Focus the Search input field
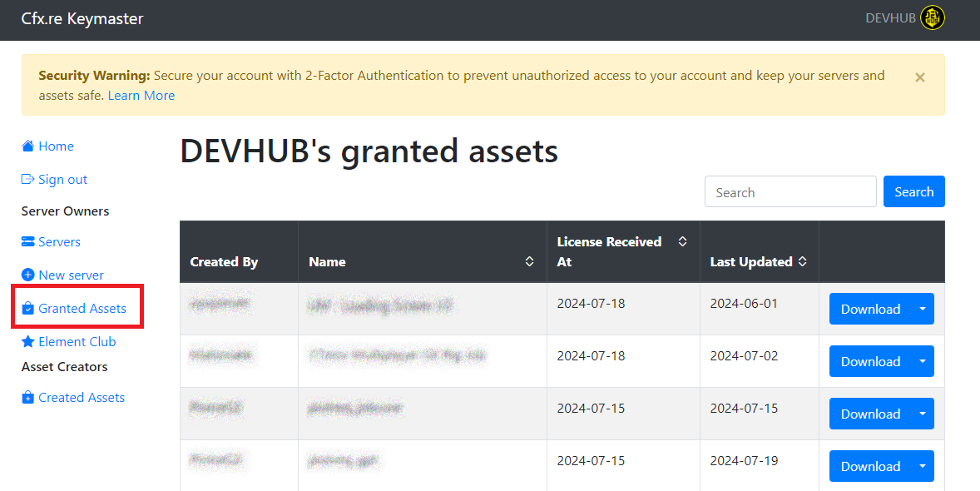The height and width of the screenshot is (491, 980). 789,192
